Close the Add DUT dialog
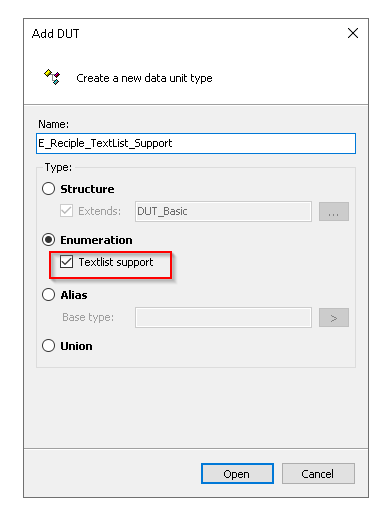The height and width of the screenshot is (516, 379). pos(353,33)
